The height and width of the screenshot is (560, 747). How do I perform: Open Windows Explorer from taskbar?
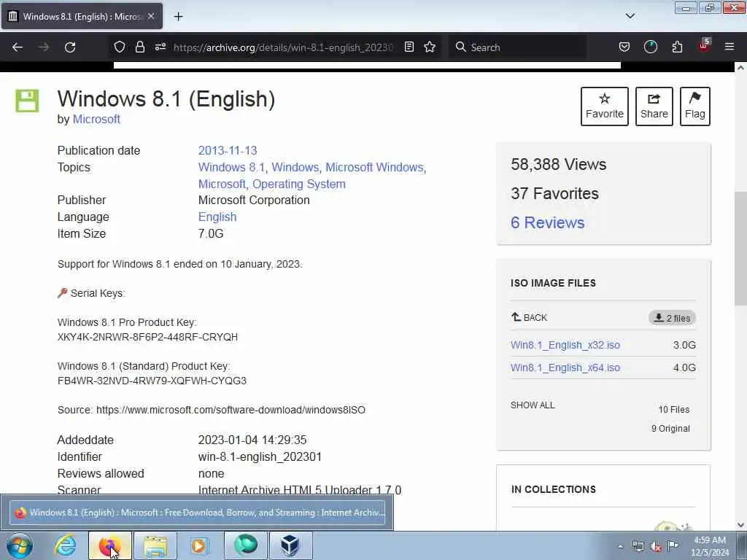pyautogui.click(x=155, y=545)
